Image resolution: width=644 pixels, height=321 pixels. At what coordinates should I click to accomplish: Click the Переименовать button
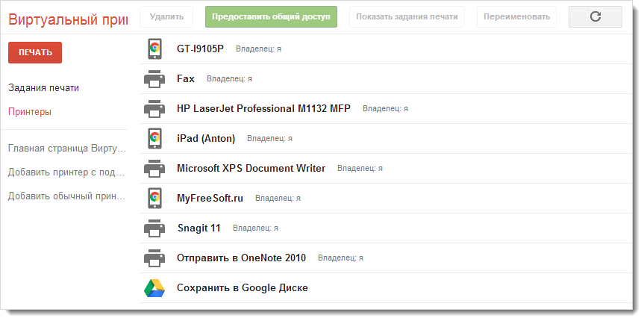click(x=516, y=17)
